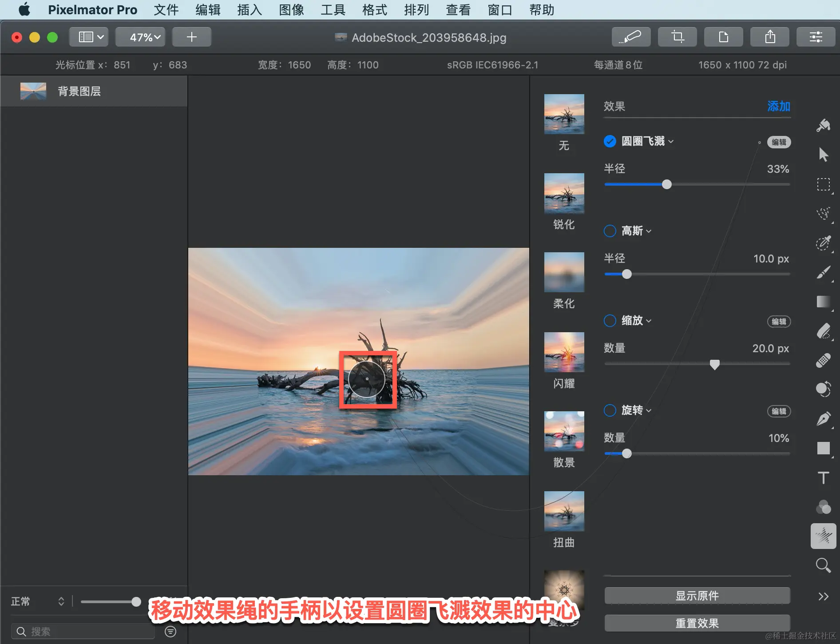Screen dimensions: 840x644
Task: Select the quick selection tool
Action: point(824,242)
